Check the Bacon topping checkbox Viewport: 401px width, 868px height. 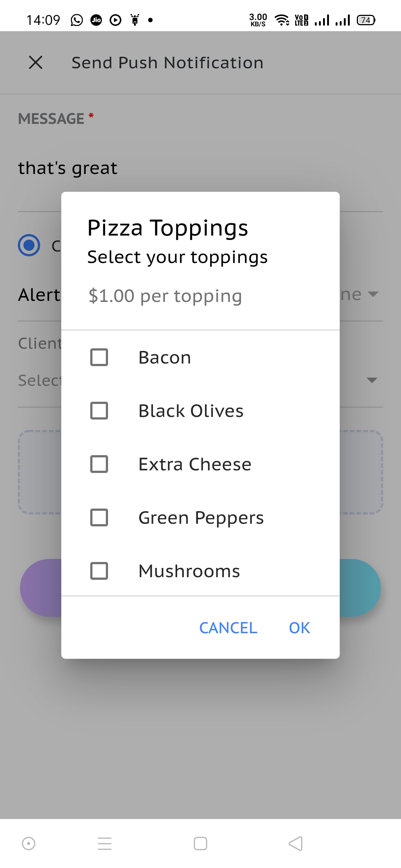pos(99,357)
